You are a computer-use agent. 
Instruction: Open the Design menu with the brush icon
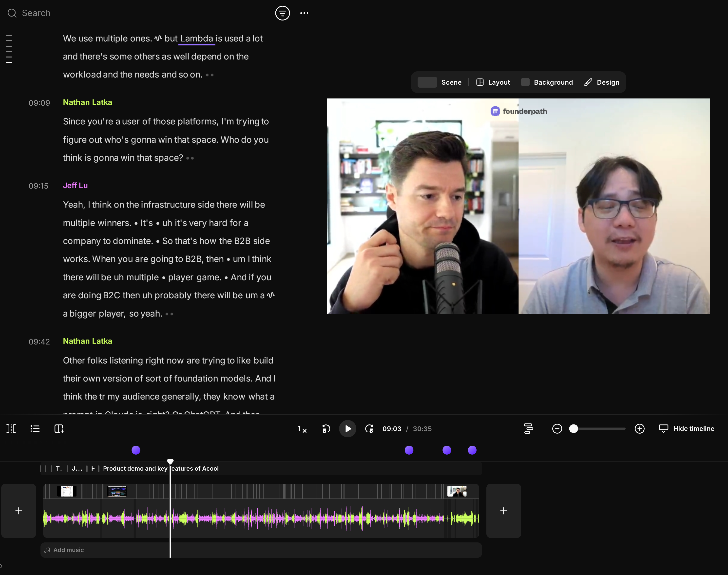(602, 82)
